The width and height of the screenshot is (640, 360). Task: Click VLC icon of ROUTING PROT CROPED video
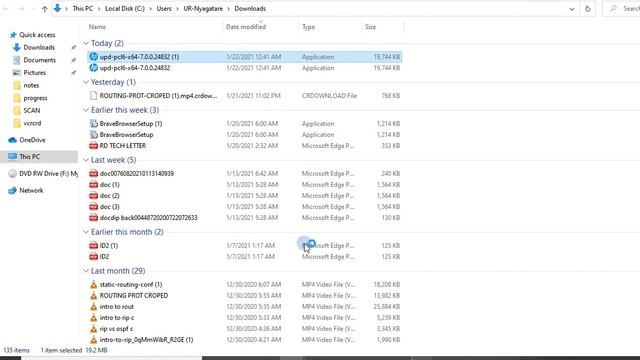[x=93, y=296]
